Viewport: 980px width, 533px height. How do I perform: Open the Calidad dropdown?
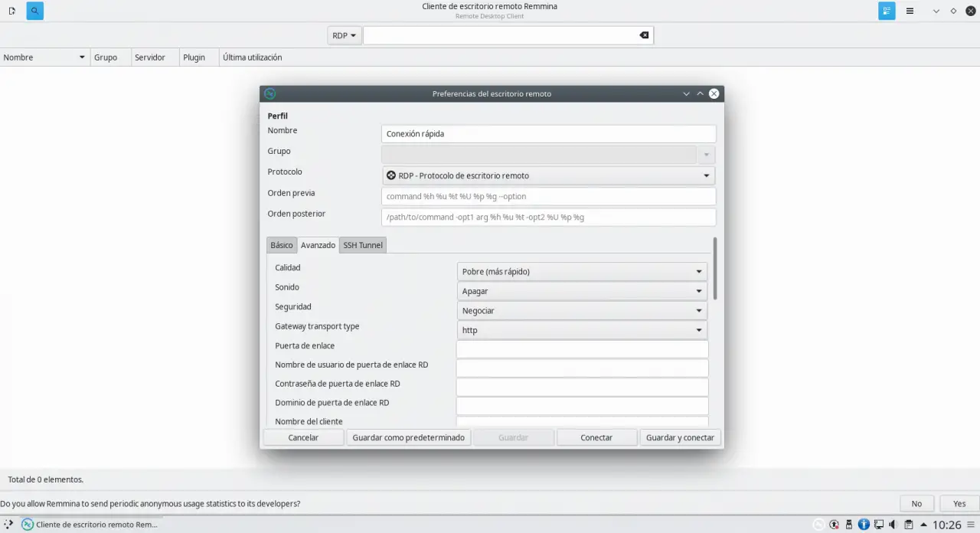(582, 271)
